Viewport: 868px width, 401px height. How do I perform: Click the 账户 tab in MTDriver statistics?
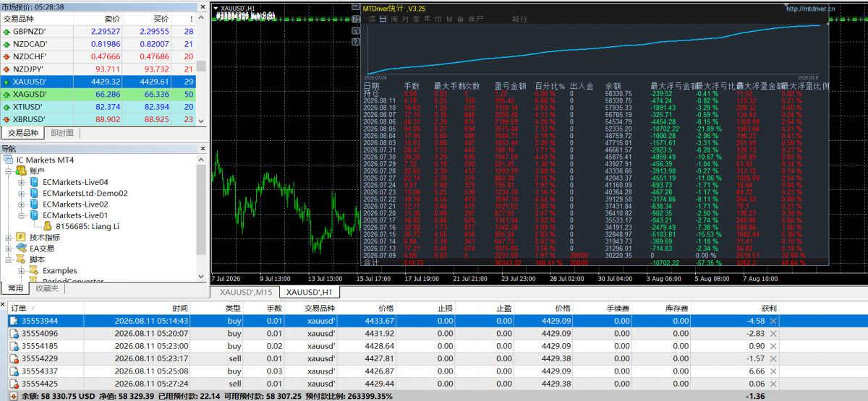(476, 18)
